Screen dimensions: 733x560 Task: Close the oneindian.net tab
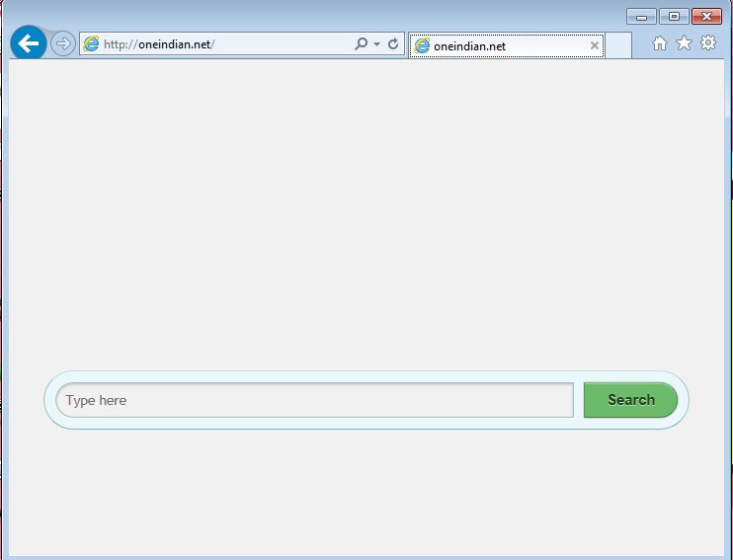pyautogui.click(x=594, y=45)
